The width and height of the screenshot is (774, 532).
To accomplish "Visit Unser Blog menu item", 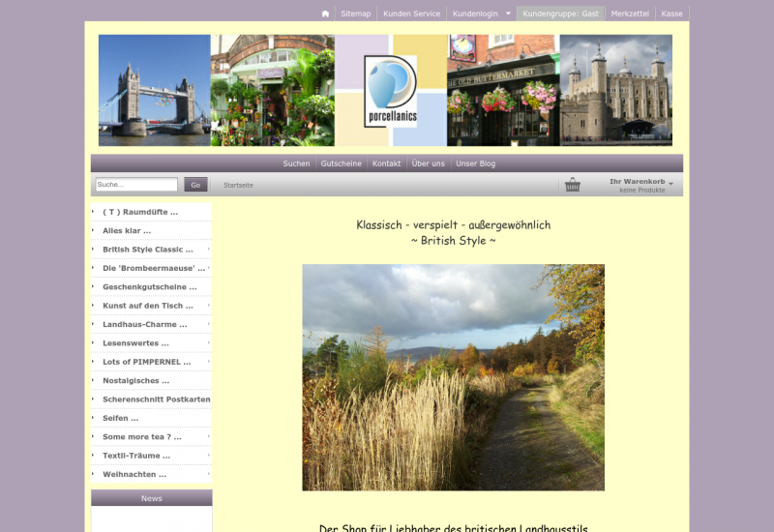I will tap(475, 163).
